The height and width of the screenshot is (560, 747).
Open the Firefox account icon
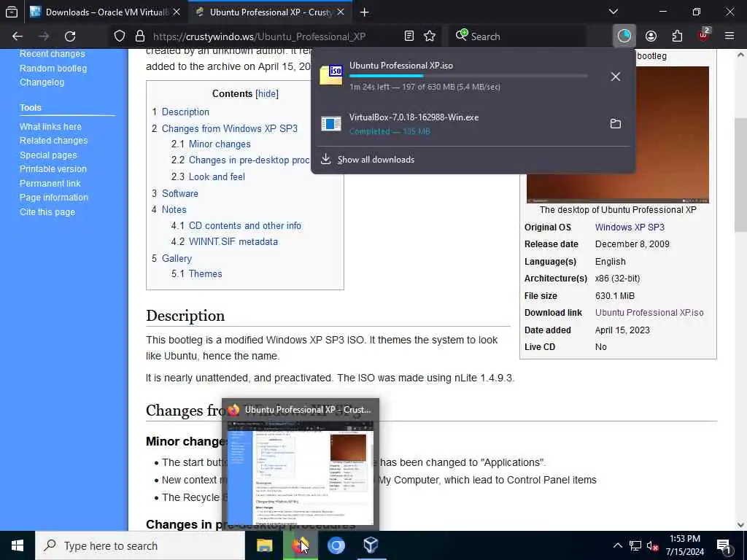tap(651, 36)
